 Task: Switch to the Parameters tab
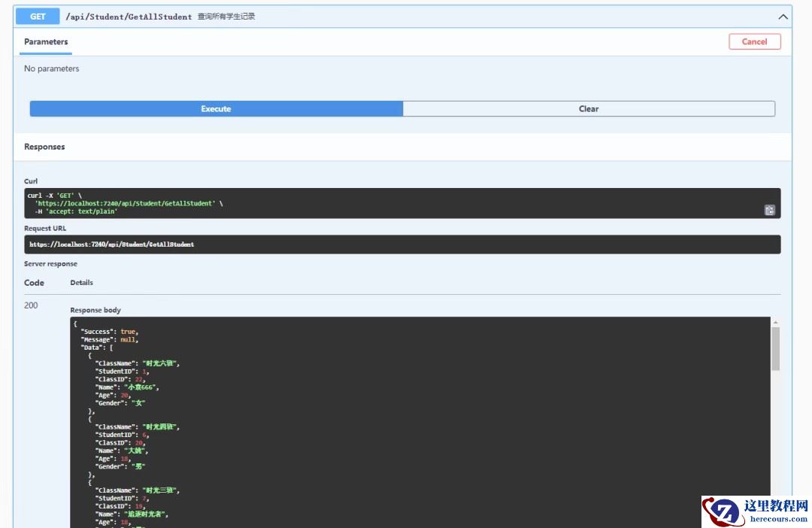[46, 42]
